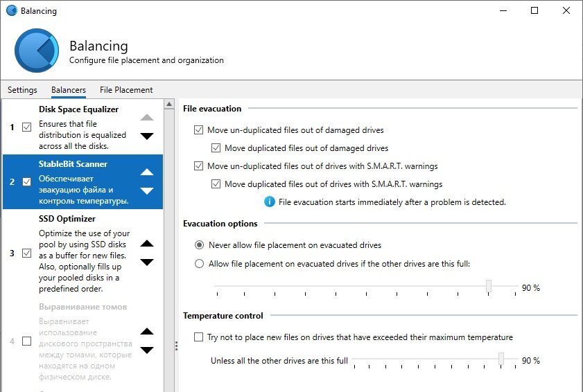Move SSD Optimizer balancer up
583x392 pixels.
[x=147, y=244]
